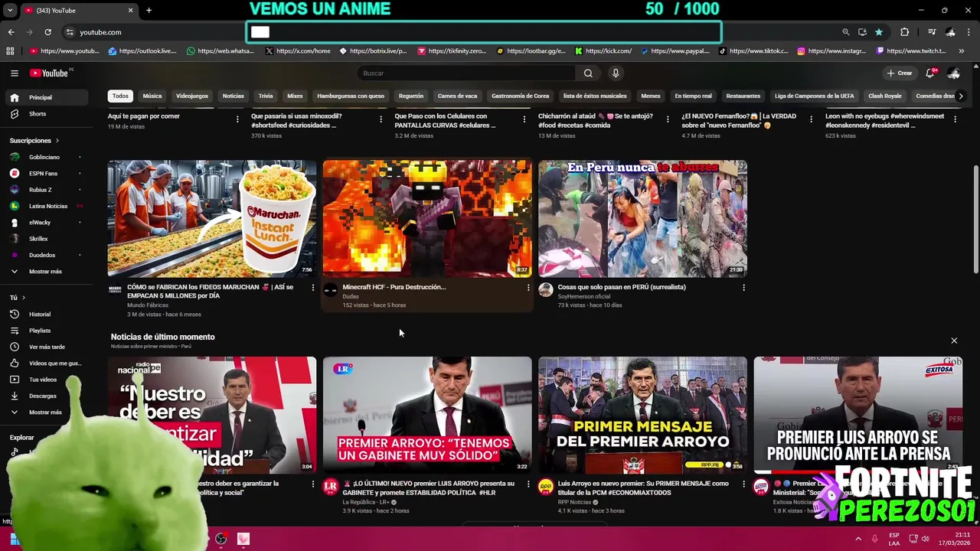This screenshot has height=551, width=980.
Task: Select the Memes filter chip
Action: pos(650,96)
